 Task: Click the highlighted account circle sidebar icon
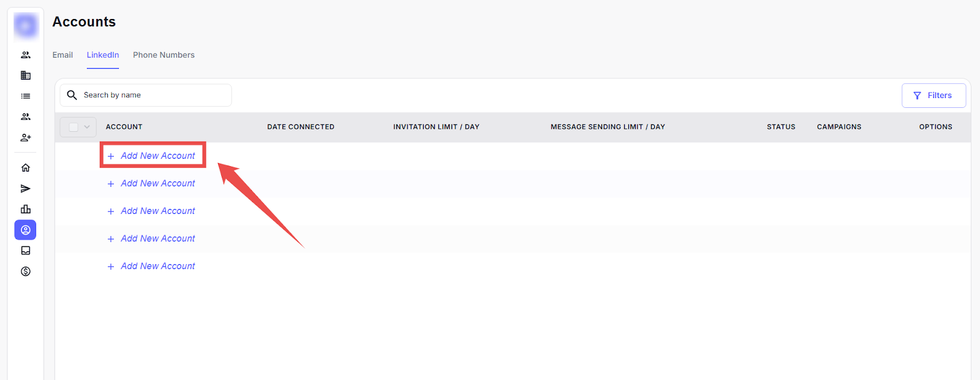click(x=26, y=230)
